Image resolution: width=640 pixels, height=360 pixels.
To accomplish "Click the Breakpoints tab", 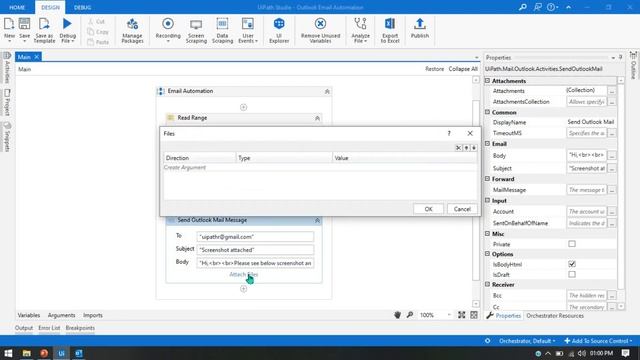I will [x=80, y=328].
